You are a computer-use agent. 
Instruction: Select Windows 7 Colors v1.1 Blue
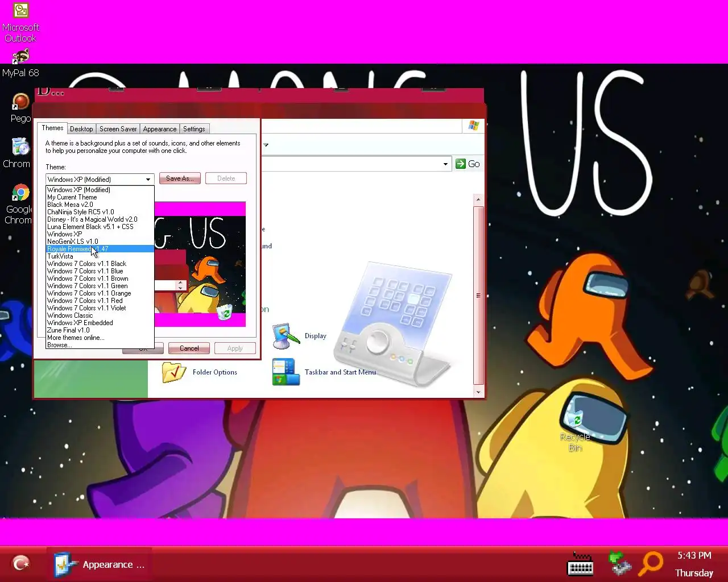pos(100,271)
